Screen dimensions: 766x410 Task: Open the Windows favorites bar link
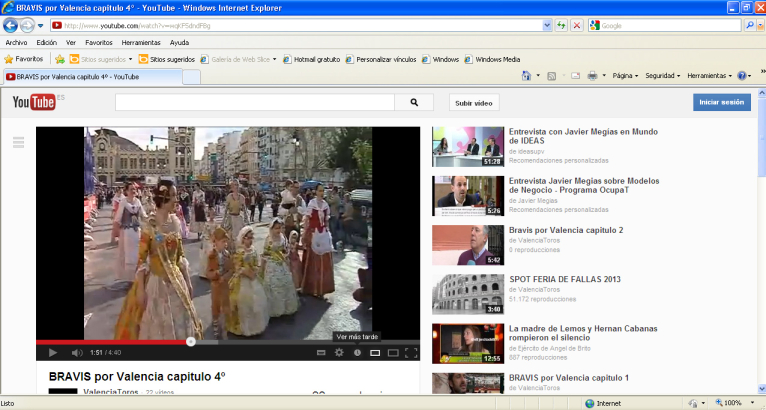click(440, 59)
